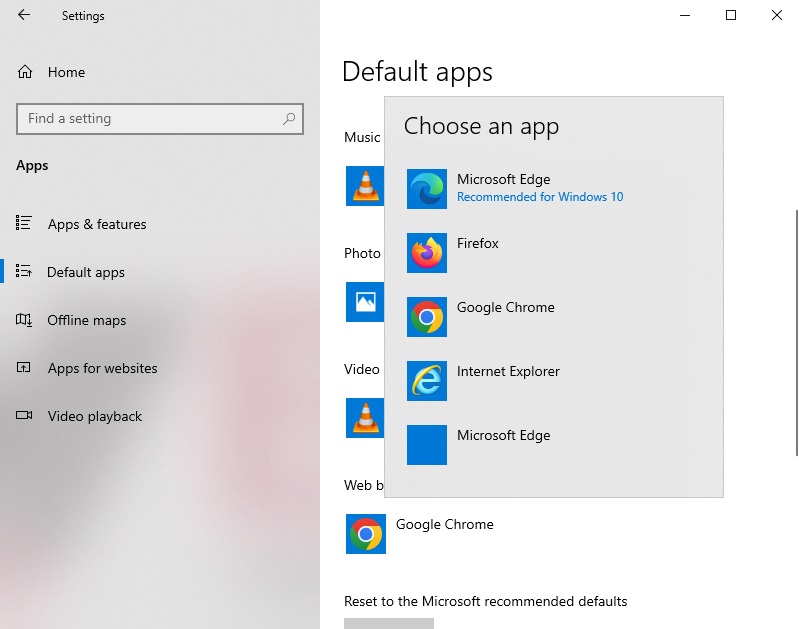Choose the blank blue Microsoft Edge tile
The image size is (799, 629).
pos(427,445)
